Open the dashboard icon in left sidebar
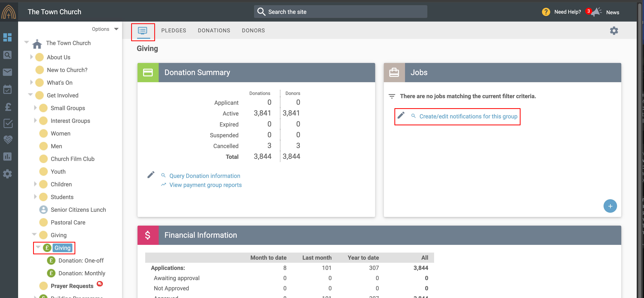The height and width of the screenshot is (298, 644). [x=8, y=37]
